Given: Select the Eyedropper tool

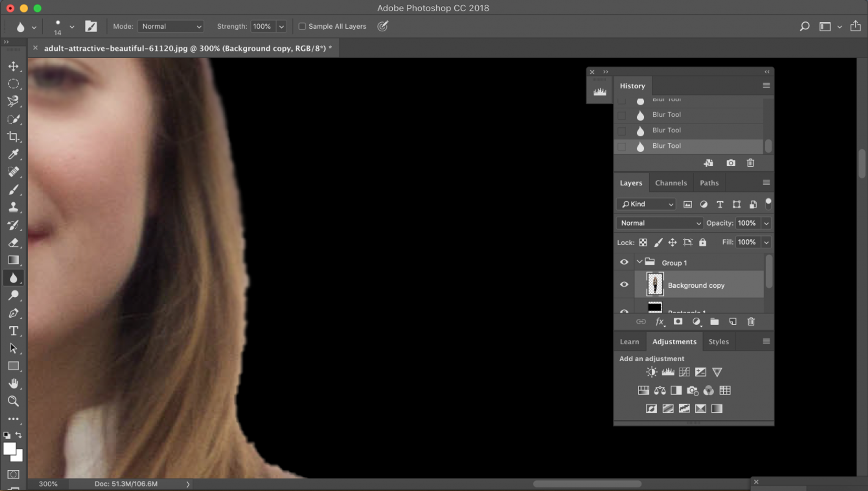Looking at the screenshot, I should coord(14,154).
